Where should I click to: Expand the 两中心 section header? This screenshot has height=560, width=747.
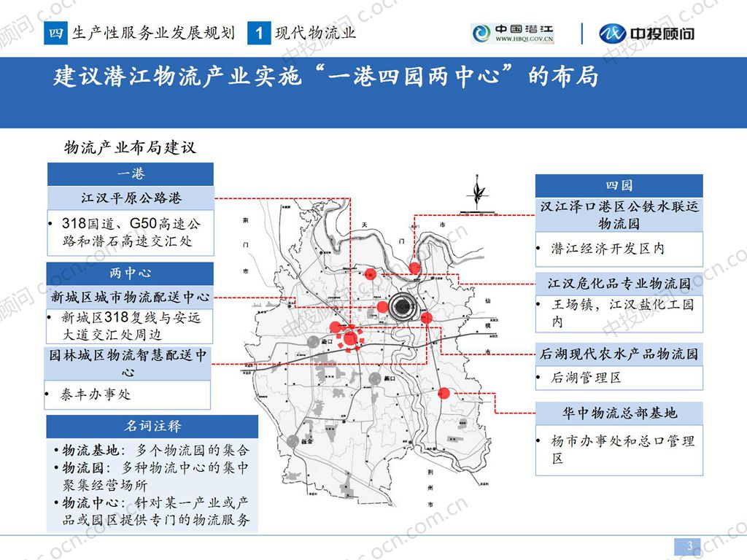(x=130, y=273)
